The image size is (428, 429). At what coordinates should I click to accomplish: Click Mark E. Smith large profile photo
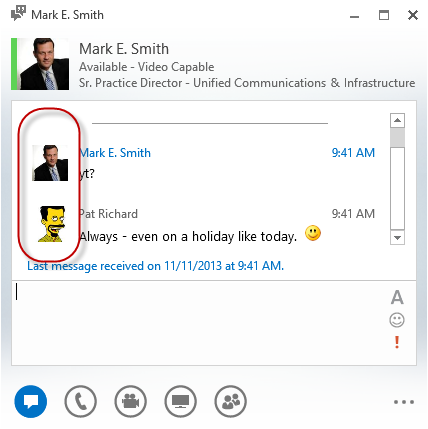coord(43,64)
